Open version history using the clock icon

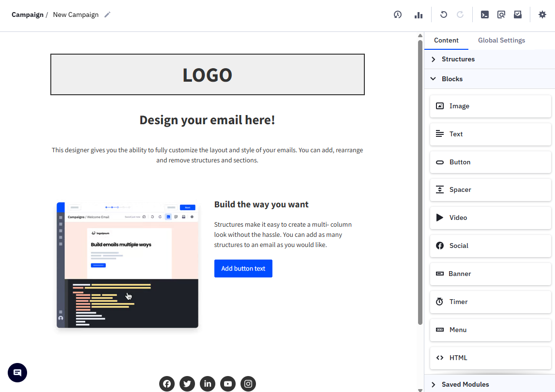(397, 15)
